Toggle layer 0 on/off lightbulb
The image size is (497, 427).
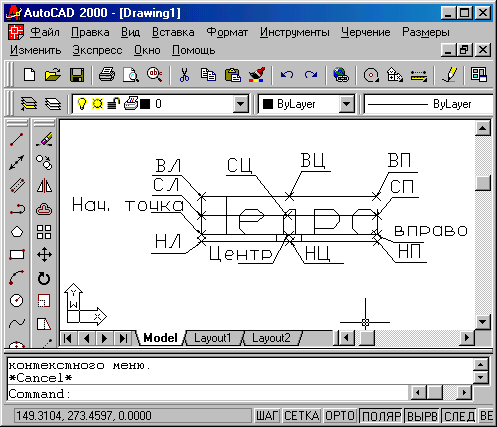click(x=82, y=104)
